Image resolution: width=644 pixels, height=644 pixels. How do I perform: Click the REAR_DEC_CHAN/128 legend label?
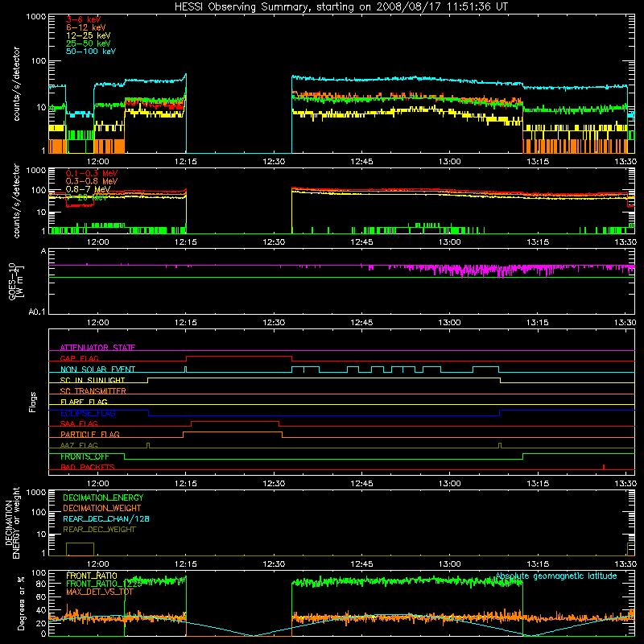106,518
